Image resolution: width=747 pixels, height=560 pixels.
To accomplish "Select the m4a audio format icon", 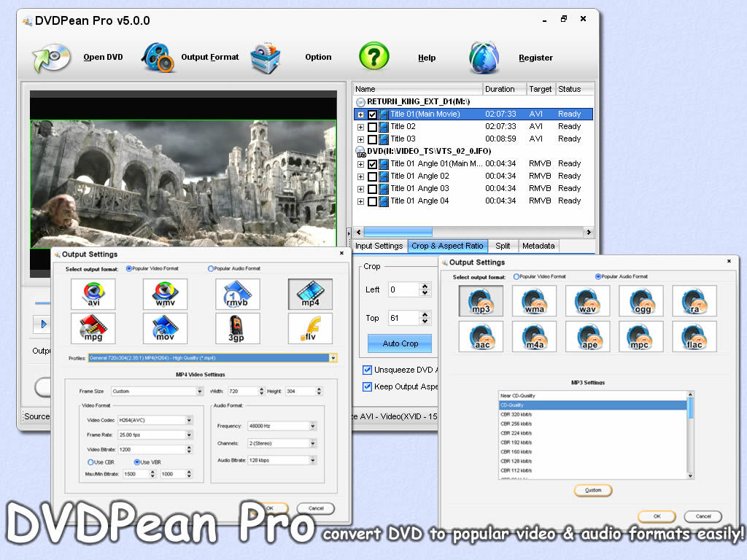I will coord(534,337).
